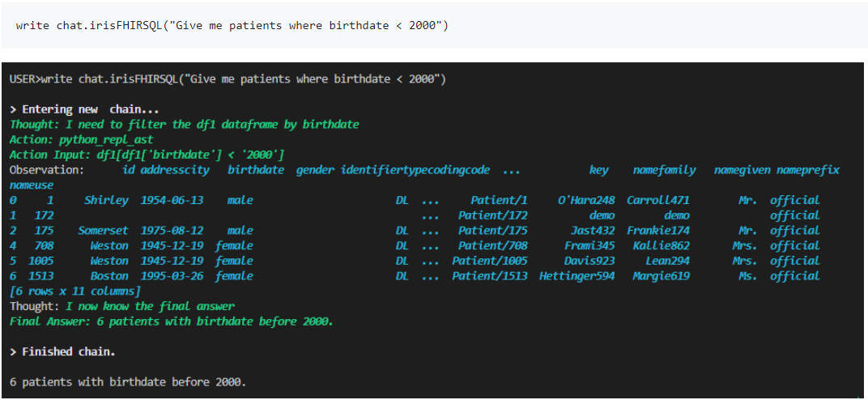Click the '[6 rows x 11 columns]' summary

click(x=75, y=291)
